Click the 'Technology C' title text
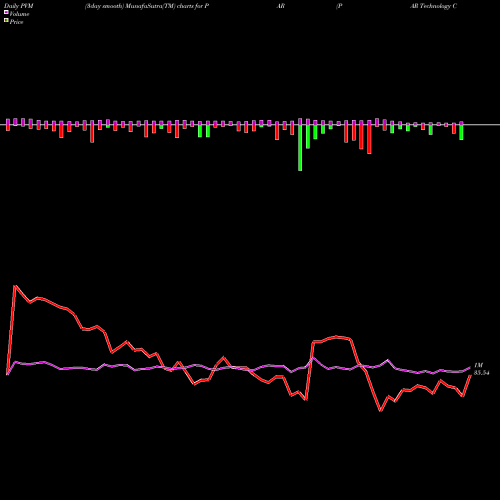This screenshot has width=500, height=500. pos(438,6)
